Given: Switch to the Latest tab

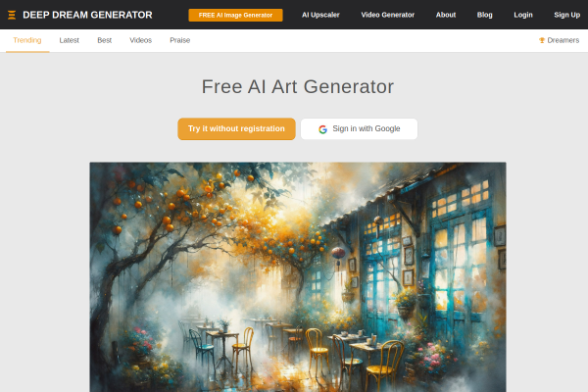Looking at the screenshot, I should [x=69, y=40].
